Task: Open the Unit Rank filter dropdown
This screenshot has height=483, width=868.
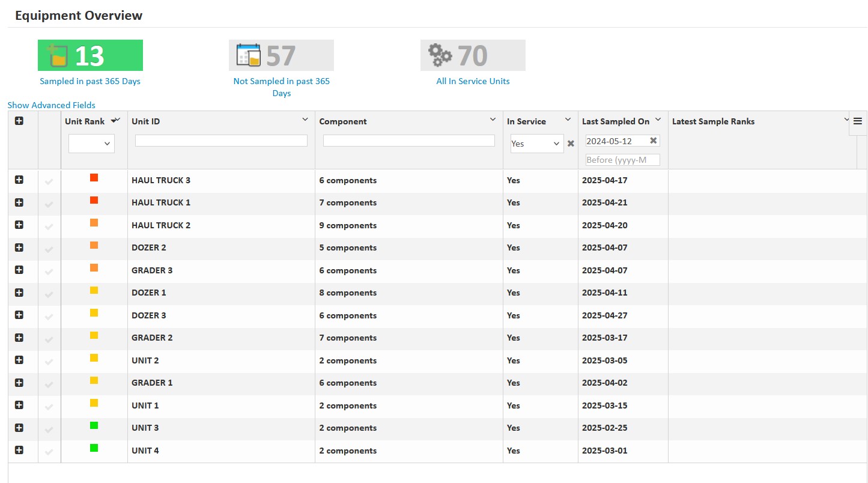Action: coord(91,144)
